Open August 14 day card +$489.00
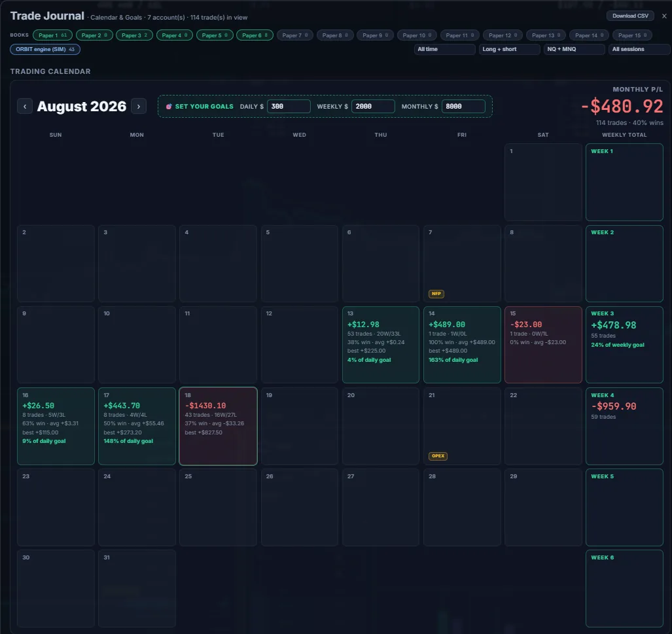The image size is (672, 634). (462, 345)
